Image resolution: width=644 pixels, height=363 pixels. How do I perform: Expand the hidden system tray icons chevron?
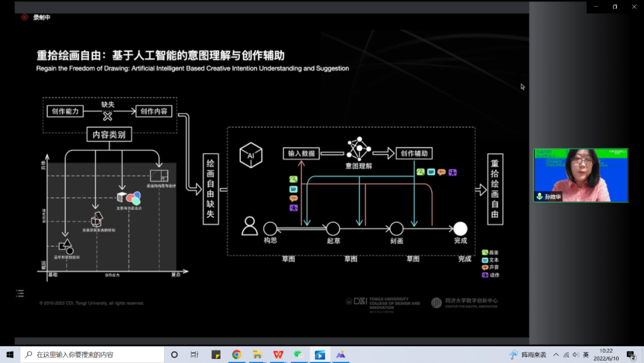(556, 355)
